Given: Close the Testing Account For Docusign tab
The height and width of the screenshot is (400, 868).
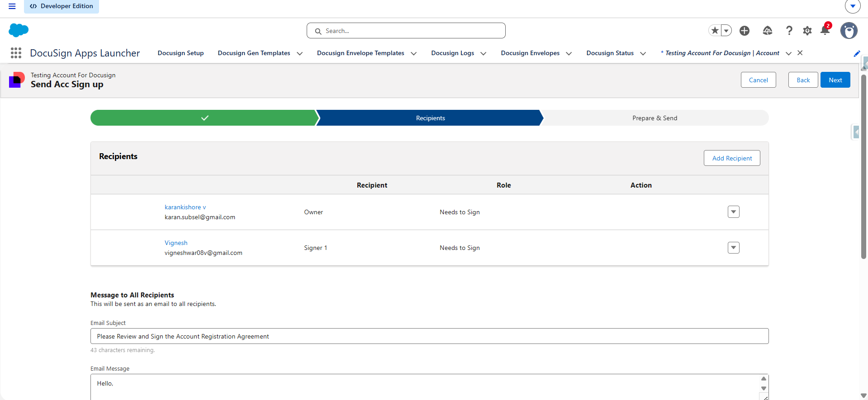Looking at the screenshot, I should click(x=800, y=53).
